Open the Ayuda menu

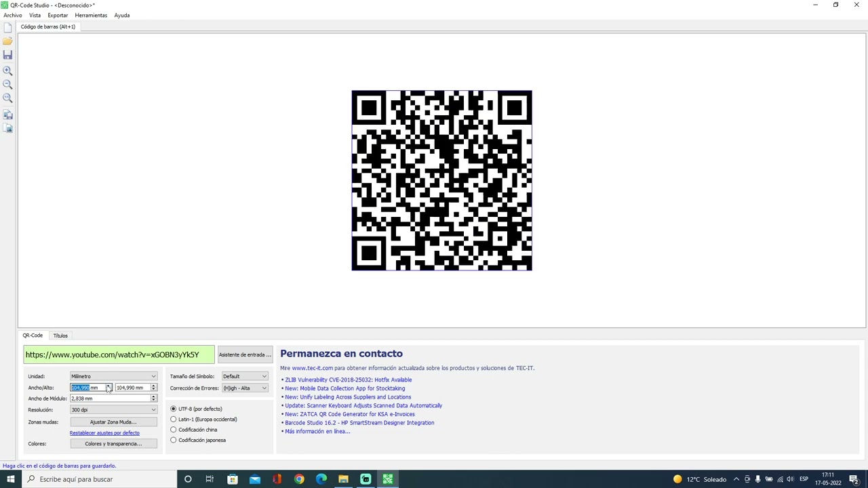coord(122,15)
